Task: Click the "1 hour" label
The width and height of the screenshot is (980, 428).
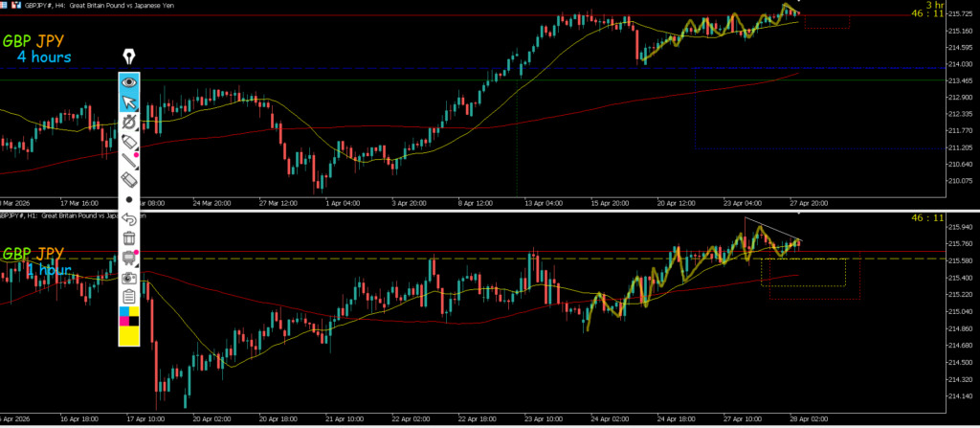Action: (x=48, y=270)
